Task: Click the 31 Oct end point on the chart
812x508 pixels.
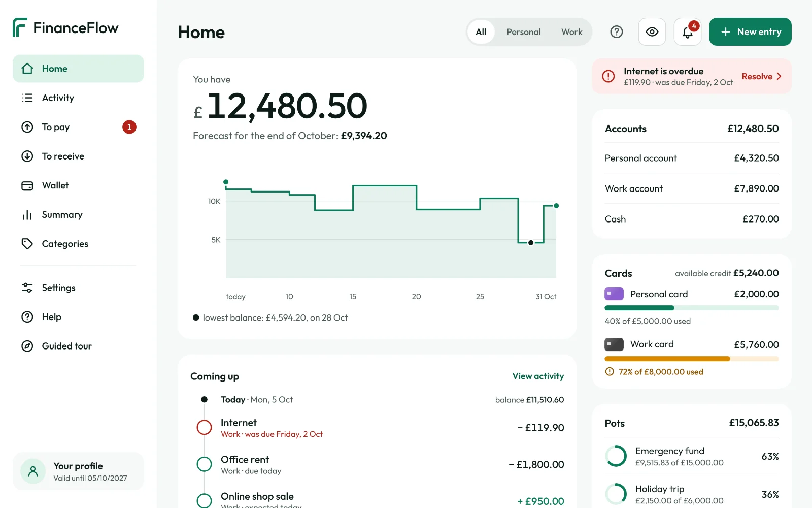Action: coord(556,206)
